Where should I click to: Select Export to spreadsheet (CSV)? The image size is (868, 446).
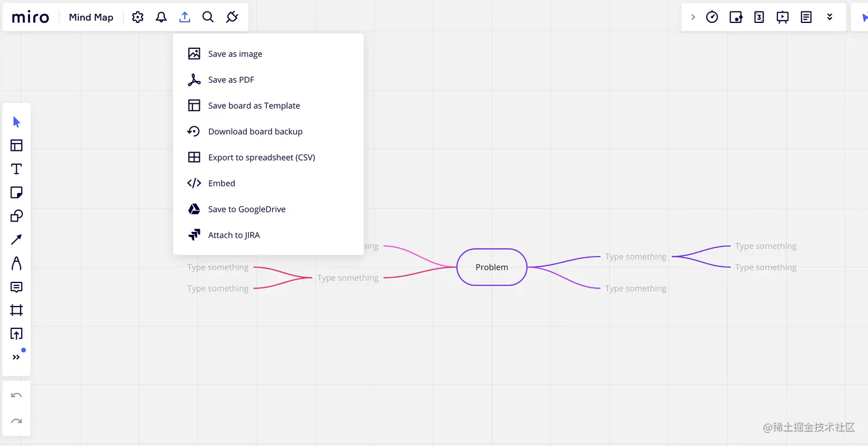[x=261, y=157]
